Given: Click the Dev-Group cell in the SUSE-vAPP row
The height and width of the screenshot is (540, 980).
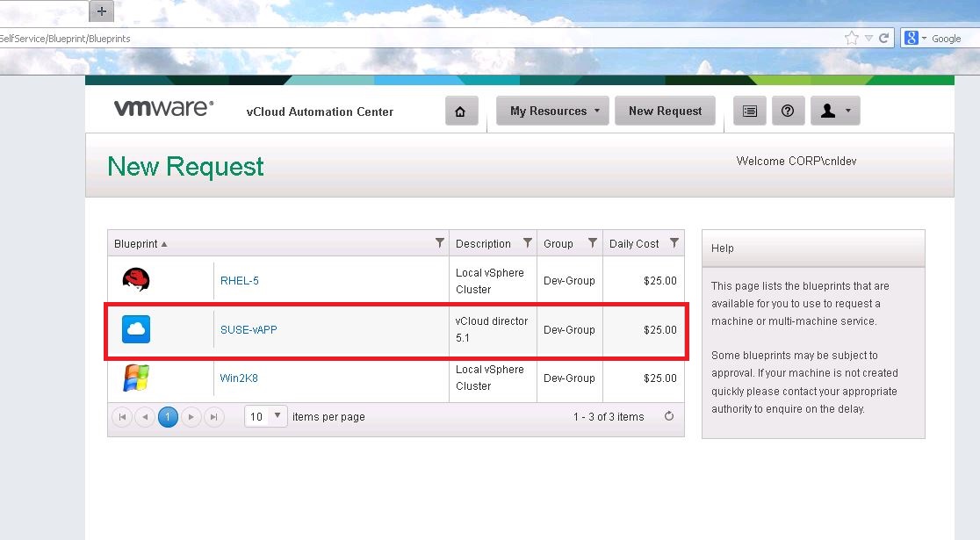Looking at the screenshot, I should tap(569, 329).
